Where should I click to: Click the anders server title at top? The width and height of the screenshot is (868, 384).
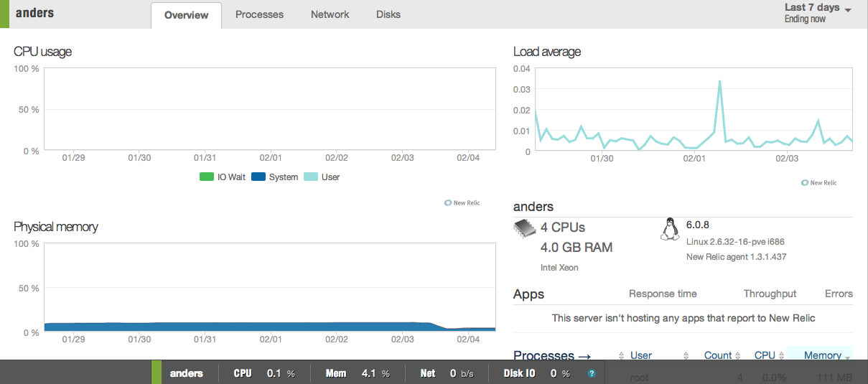click(34, 13)
